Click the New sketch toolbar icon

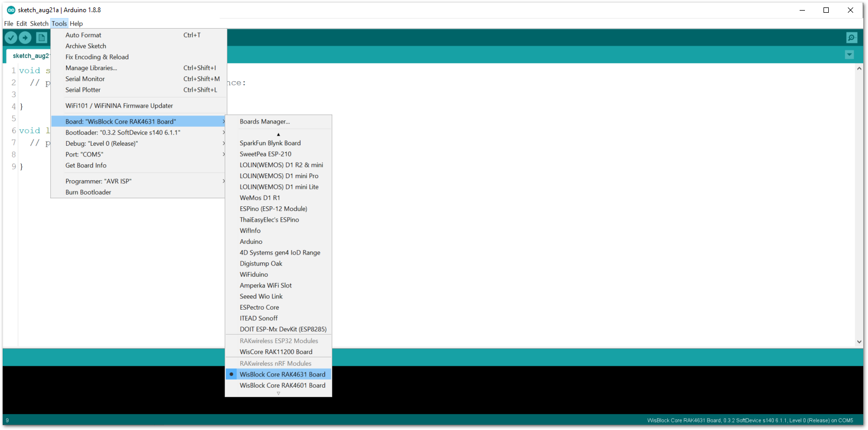pyautogui.click(x=41, y=38)
